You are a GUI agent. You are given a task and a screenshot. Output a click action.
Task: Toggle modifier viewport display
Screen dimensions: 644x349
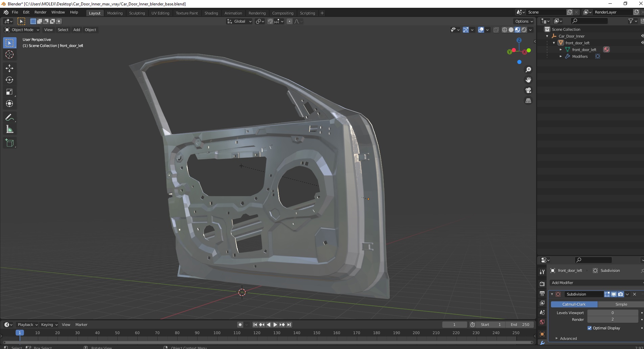[614, 294]
